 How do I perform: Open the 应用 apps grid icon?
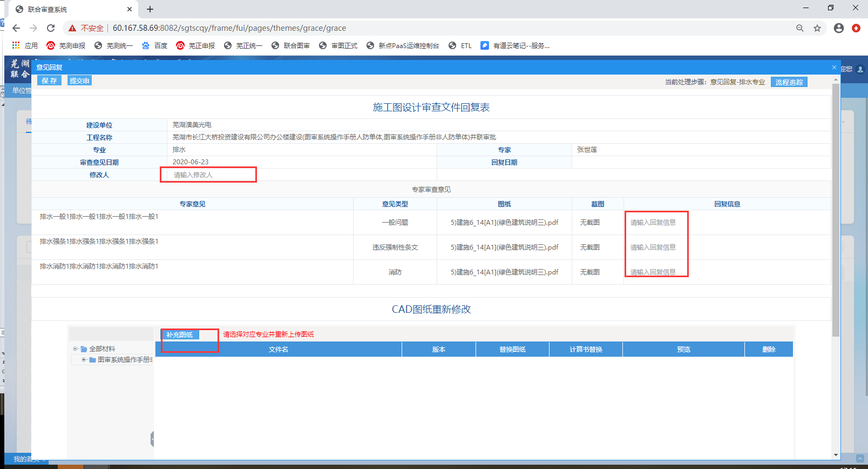point(16,45)
